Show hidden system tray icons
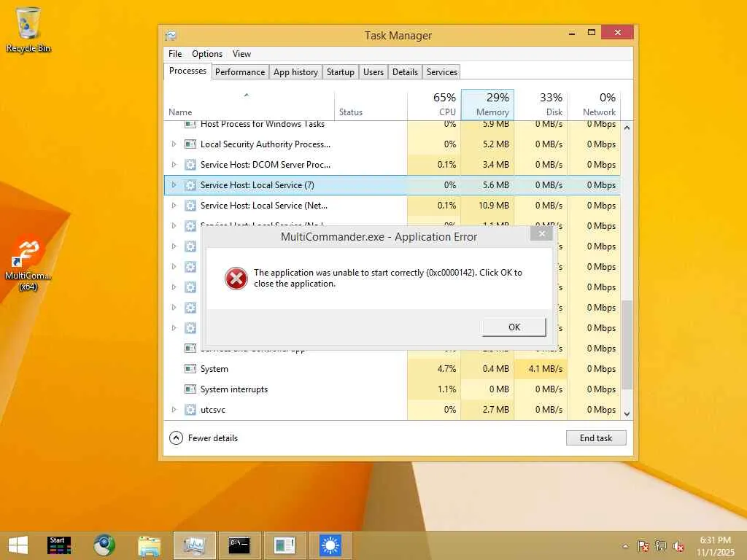This screenshot has width=747, height=560. click(625, 546)
